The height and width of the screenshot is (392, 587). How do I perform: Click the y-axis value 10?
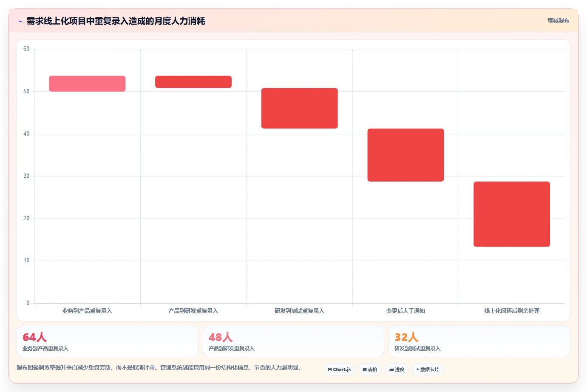pyautogui.click(x=26, y=261)
